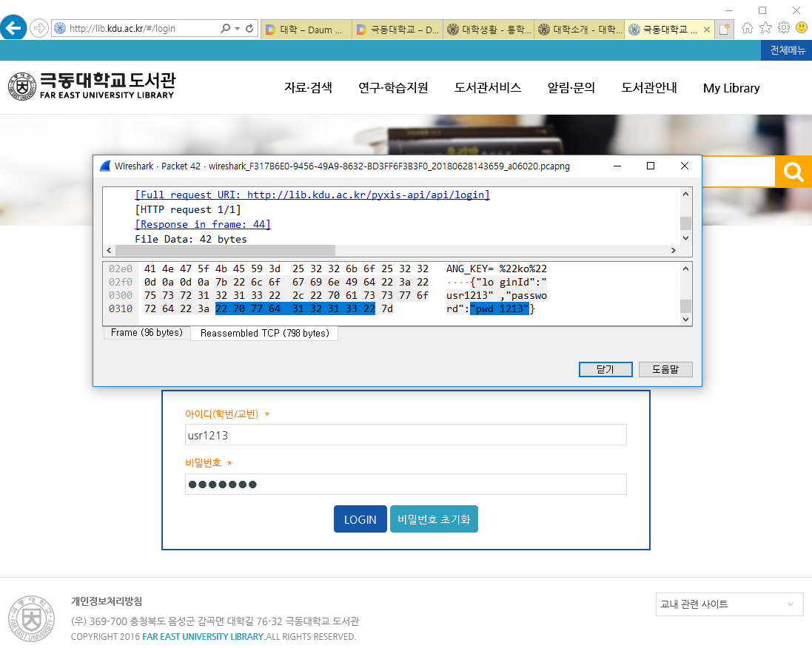Click the 'File Data: 42 bytes' line

(190, 239)
